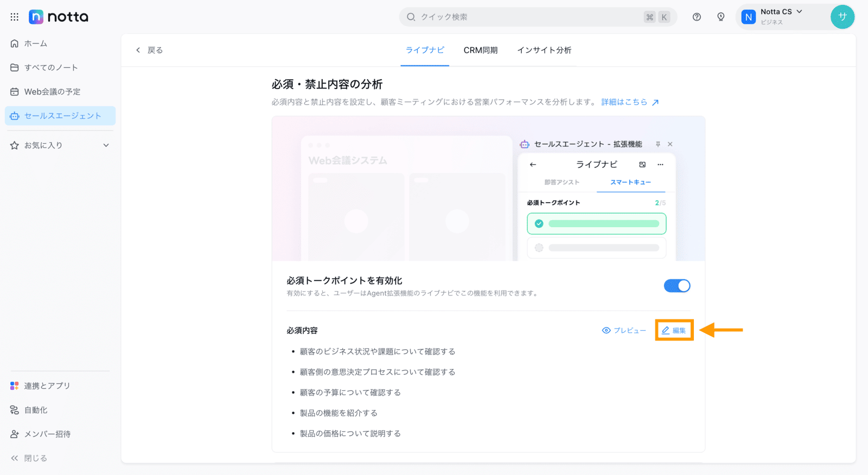The height and width of the screenshot is (475, 868).
Task: Click the notta logo
Action: point(59,17)
